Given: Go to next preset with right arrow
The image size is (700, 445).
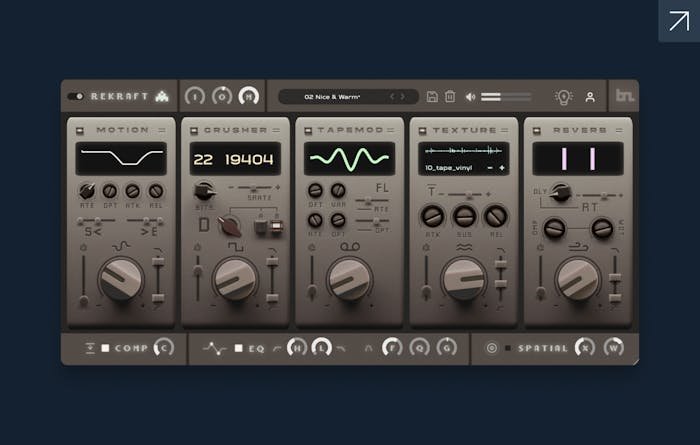Looking at the screenshot, I should [404, 97].
